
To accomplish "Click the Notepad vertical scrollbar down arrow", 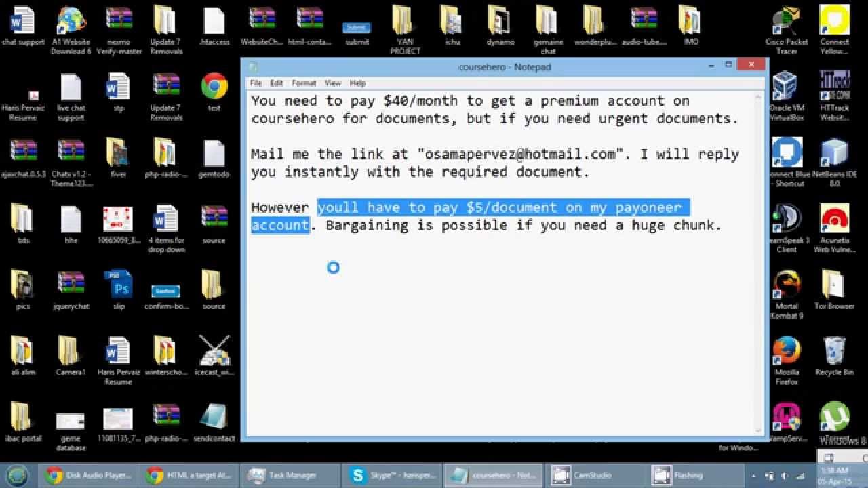I will pyautogui.click(x=758, y=430).
